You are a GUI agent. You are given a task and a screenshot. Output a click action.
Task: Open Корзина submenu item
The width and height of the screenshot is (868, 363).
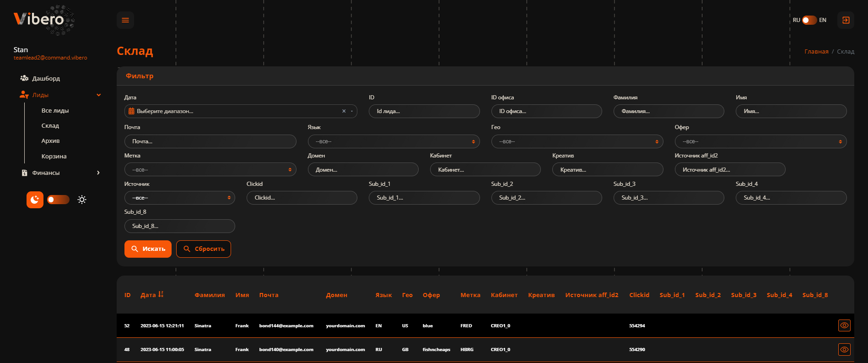[x=54, y=156]
